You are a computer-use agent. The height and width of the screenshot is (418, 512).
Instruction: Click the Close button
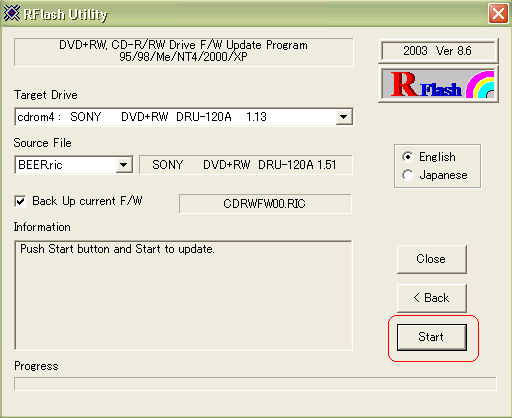point(432,259)
